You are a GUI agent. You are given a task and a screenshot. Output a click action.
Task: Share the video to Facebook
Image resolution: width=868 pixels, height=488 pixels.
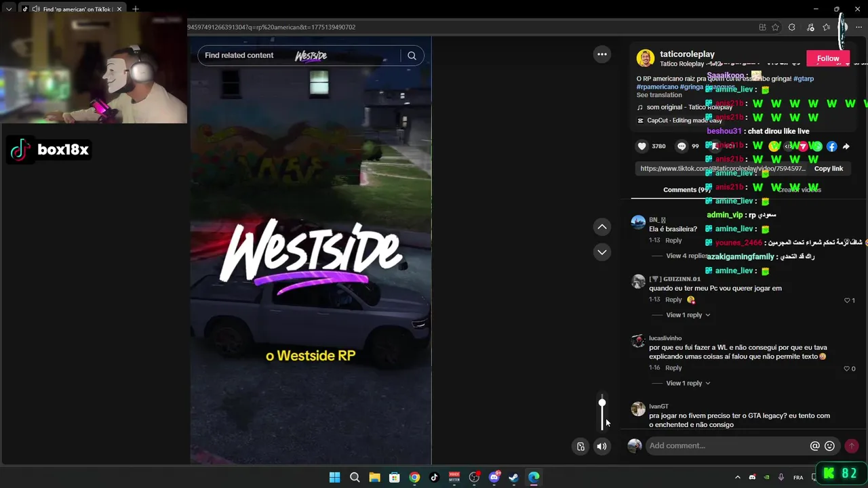pyautogui.click(x=831, y=146)
